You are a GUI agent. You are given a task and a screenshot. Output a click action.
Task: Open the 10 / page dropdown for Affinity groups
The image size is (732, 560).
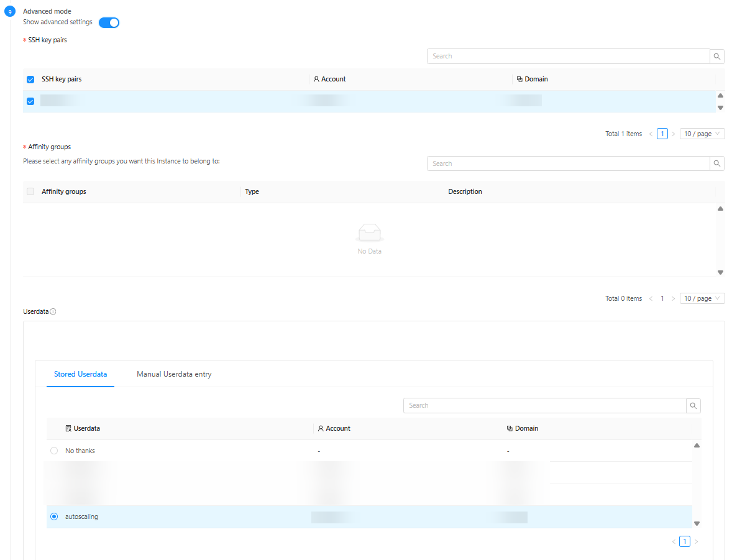point(702,298)
